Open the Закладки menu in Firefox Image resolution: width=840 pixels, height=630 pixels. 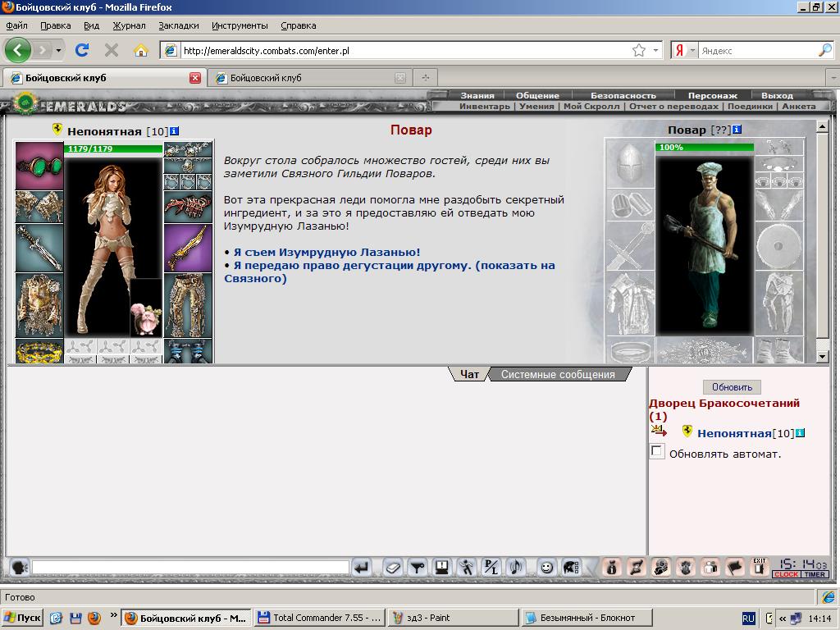(x=178, y=25)
